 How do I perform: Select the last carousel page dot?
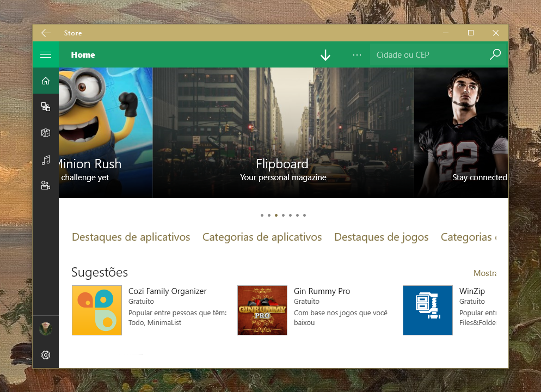(x=304, y=215)
